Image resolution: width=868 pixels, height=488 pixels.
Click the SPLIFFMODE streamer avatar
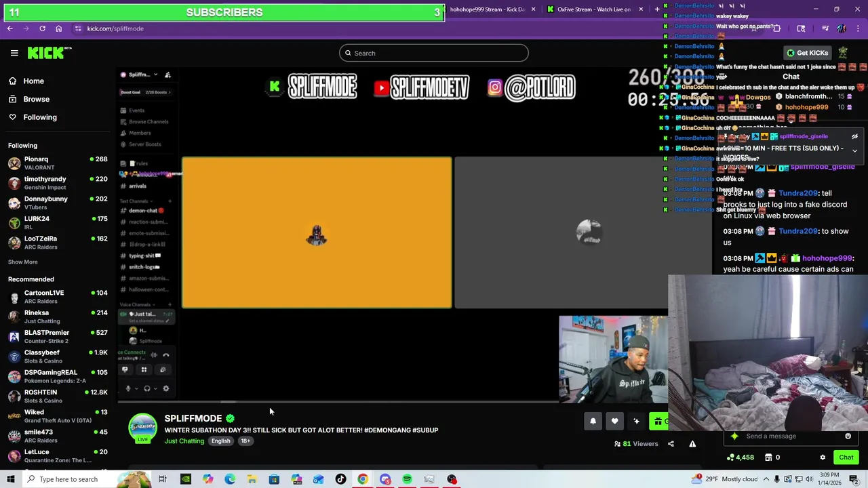(x=142, y=428)
